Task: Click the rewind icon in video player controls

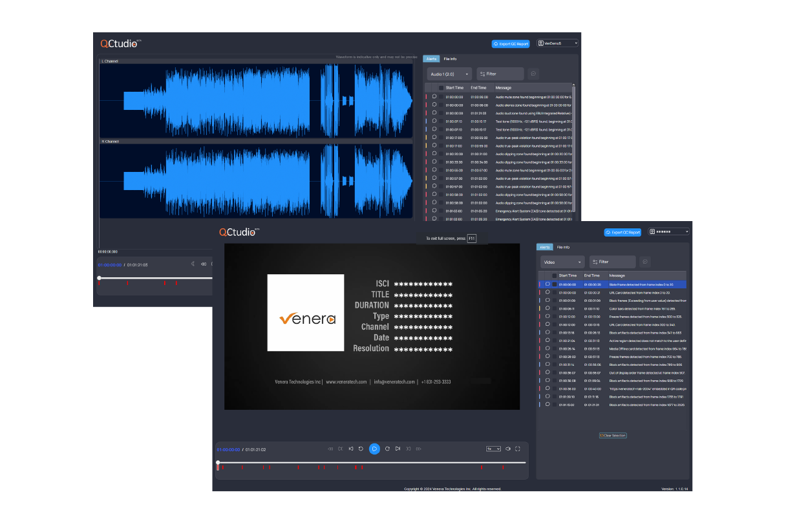Action: coord(330,449)
